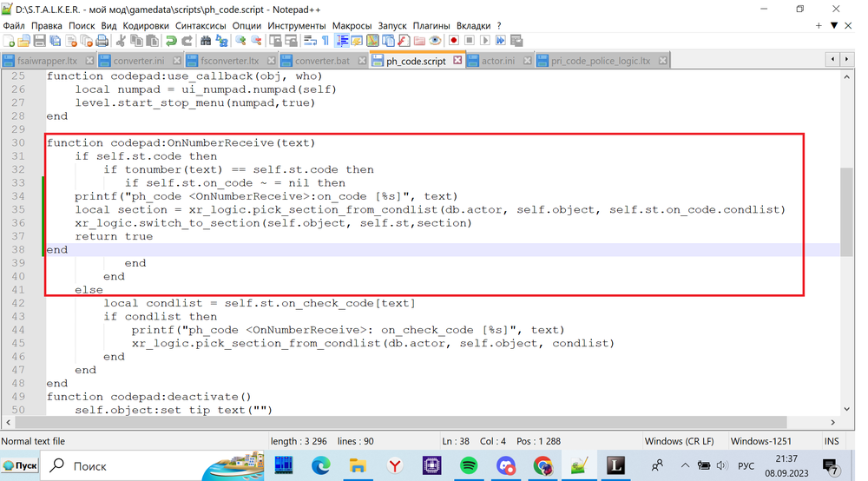Viewport: 868px width, 481px height.
Task: Toggle word wrap in the toolbar
Action: (310, 41)
